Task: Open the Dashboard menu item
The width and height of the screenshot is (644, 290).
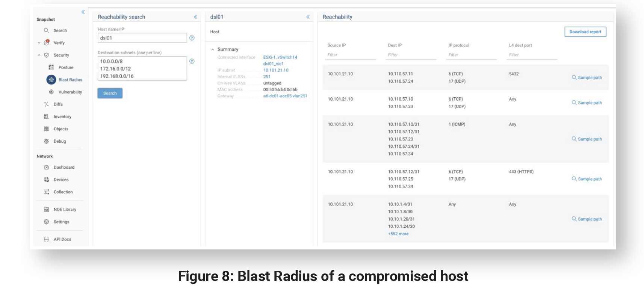Action: (x=63, y=168)
